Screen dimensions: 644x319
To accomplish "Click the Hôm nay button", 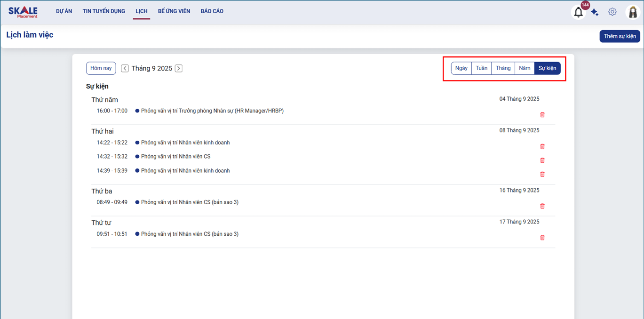I will tap(101, 68).
